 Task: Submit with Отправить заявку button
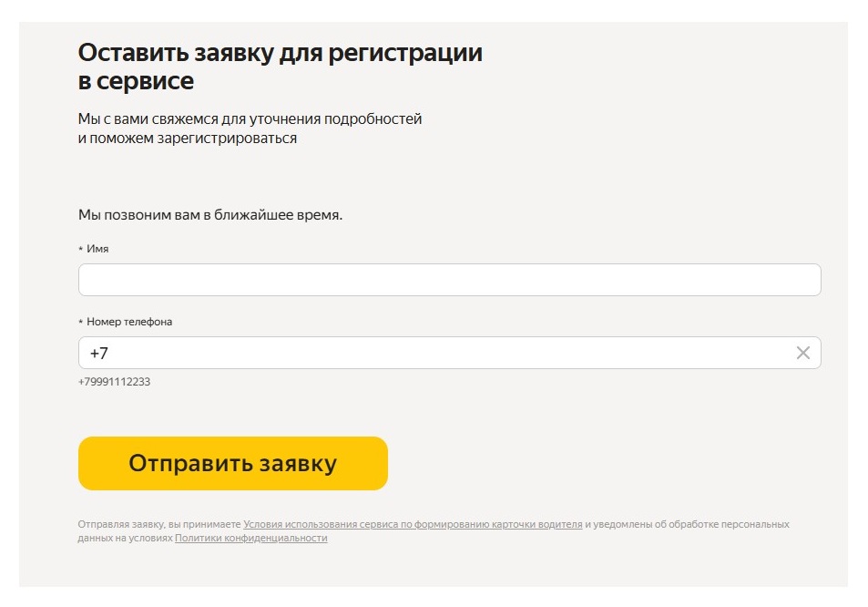pos(233,463)
